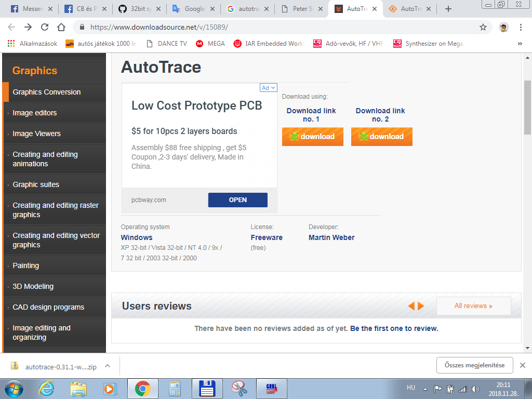Open IAR Embedded Workbench bookmark
The height and width of the screenshot is (399, 532).
(269, 44)
